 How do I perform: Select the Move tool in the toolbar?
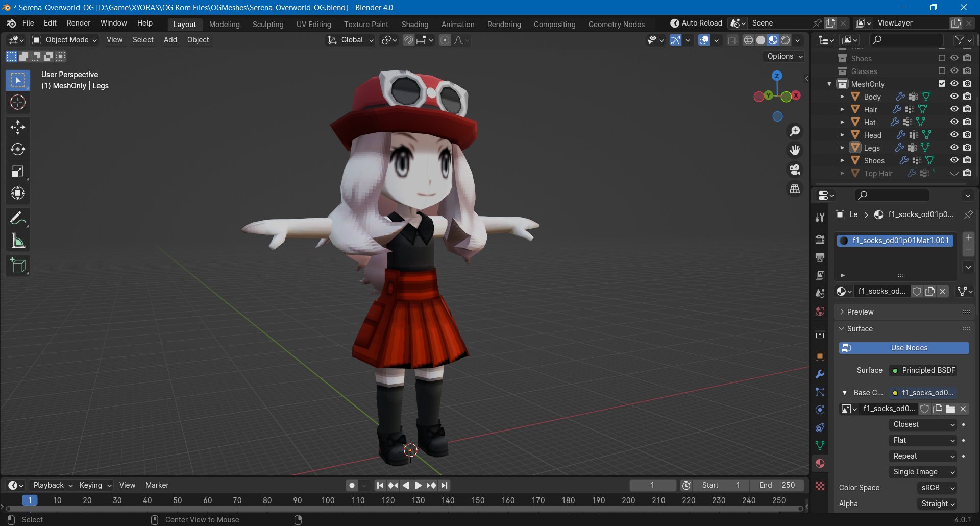click(x=18, y=127)
